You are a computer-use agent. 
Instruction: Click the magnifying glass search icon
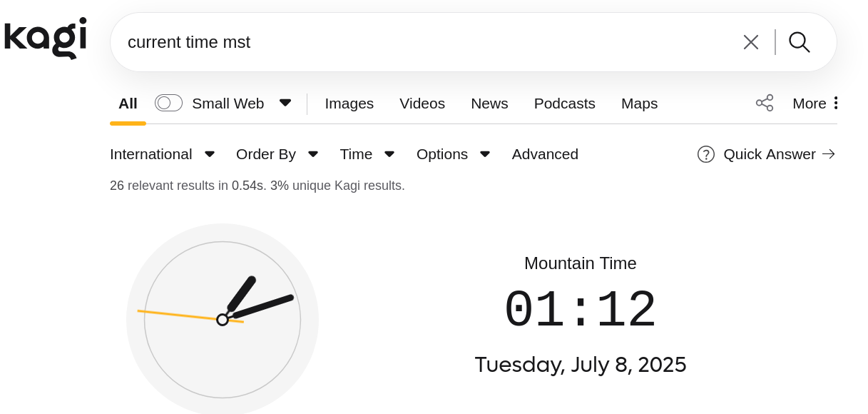799,42
